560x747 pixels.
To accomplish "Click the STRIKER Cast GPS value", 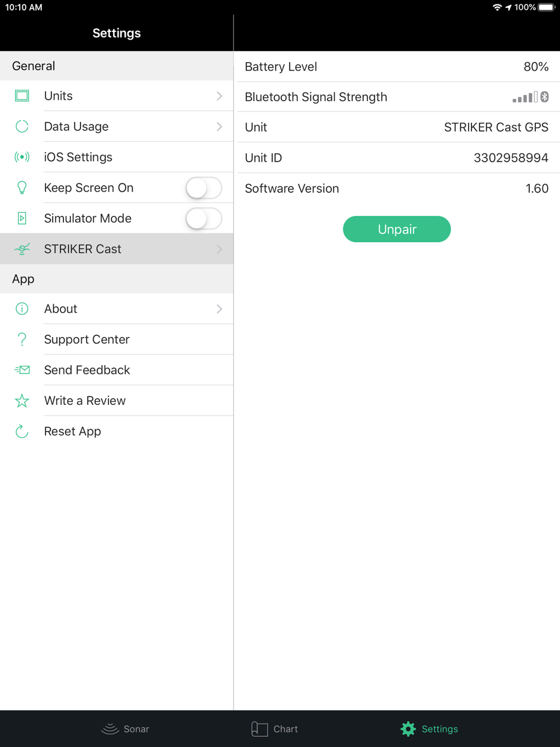I will pyautogui.click(x=496, y=127).
